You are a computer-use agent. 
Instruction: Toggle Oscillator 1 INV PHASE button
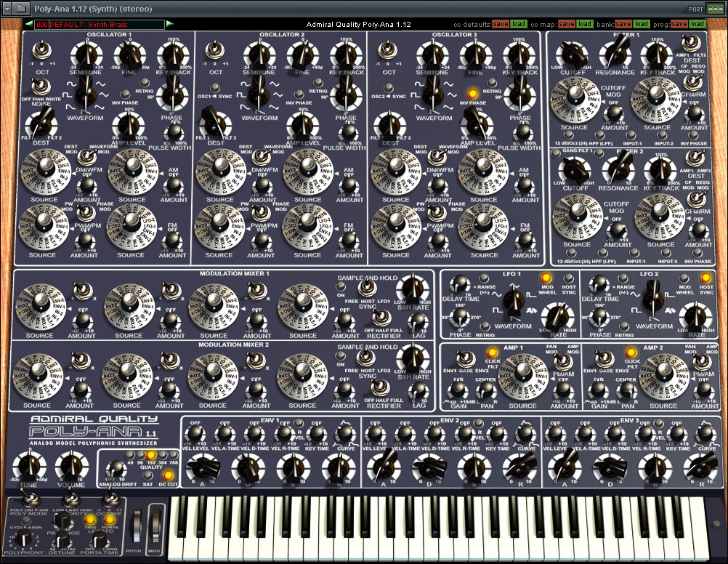(125, 94)
